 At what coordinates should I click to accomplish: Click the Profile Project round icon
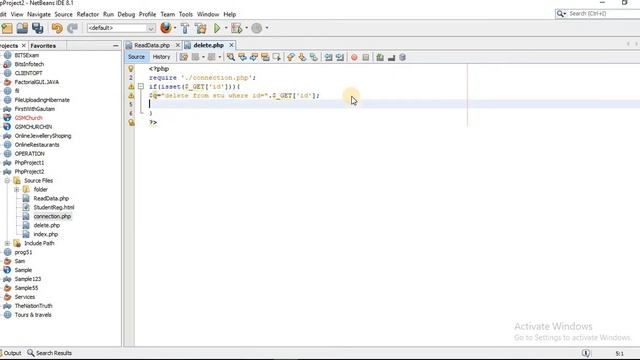256,28
